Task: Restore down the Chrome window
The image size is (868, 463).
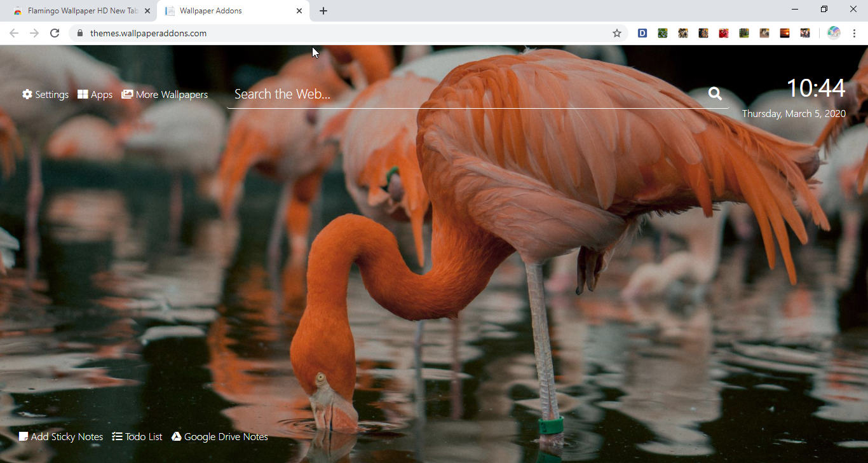Action: pos(824,9)
